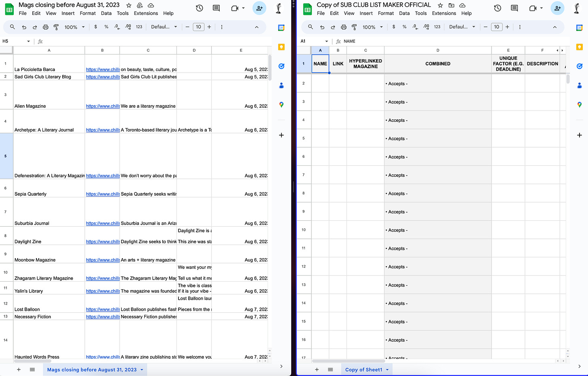Select paint format in the Mags window toolbar

56,27
